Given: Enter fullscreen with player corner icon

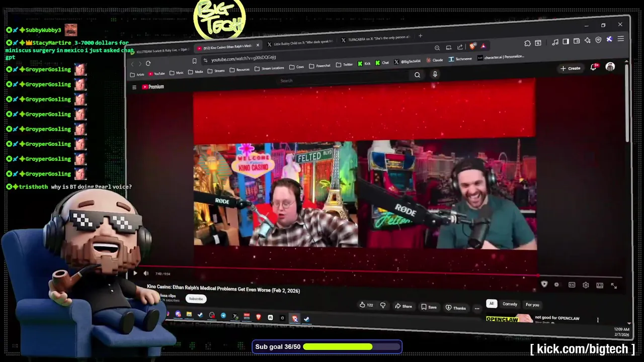Looking at the screenshot, I should click(x=614, y=286).
